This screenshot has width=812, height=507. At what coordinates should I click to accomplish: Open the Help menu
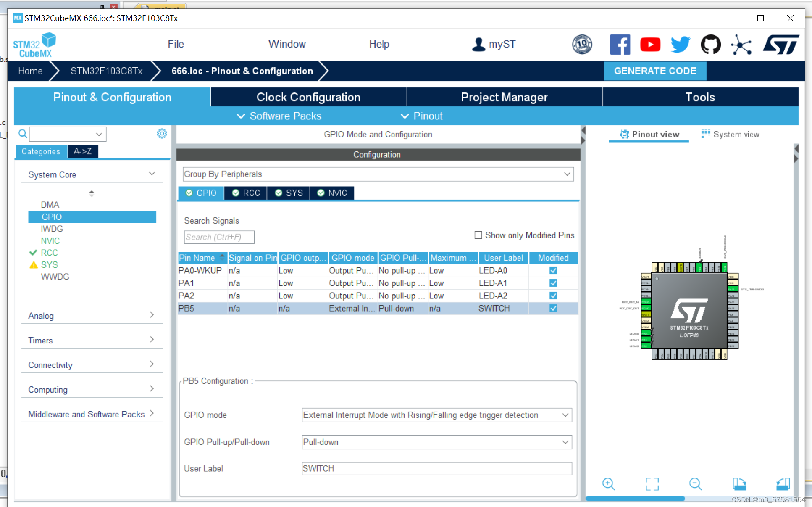click(379, 44)
